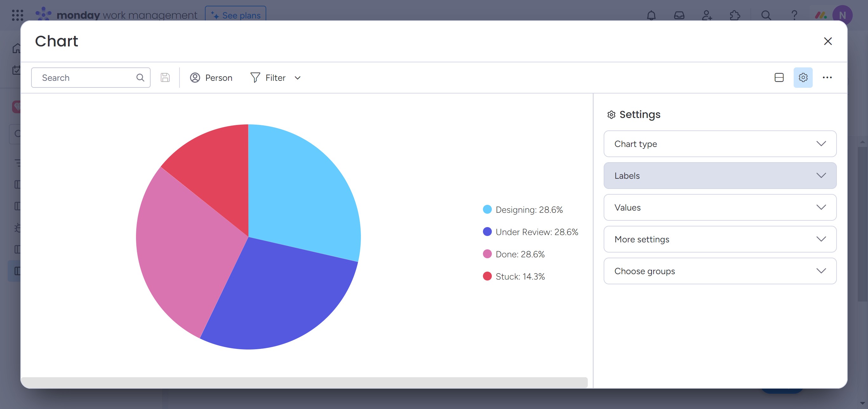The image size is (868, 409).
Task: Open the notifications bell
Action: coord(651,15)
